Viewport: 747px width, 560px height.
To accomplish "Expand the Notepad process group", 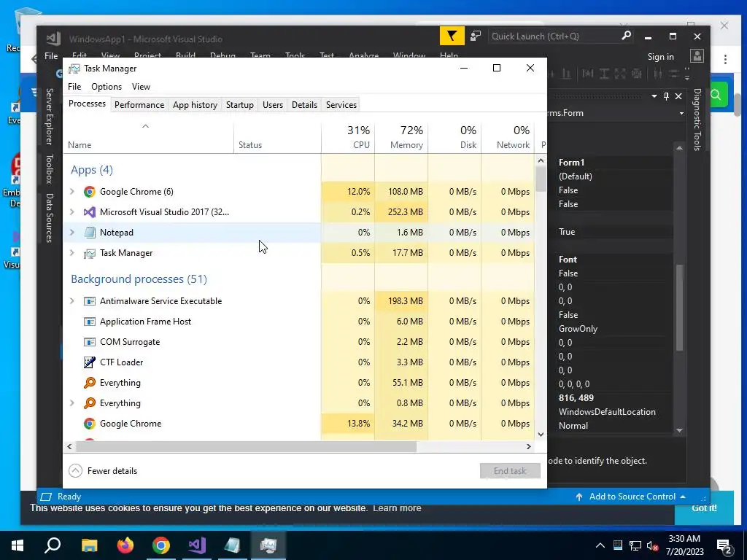I will (x=72, y=233).
